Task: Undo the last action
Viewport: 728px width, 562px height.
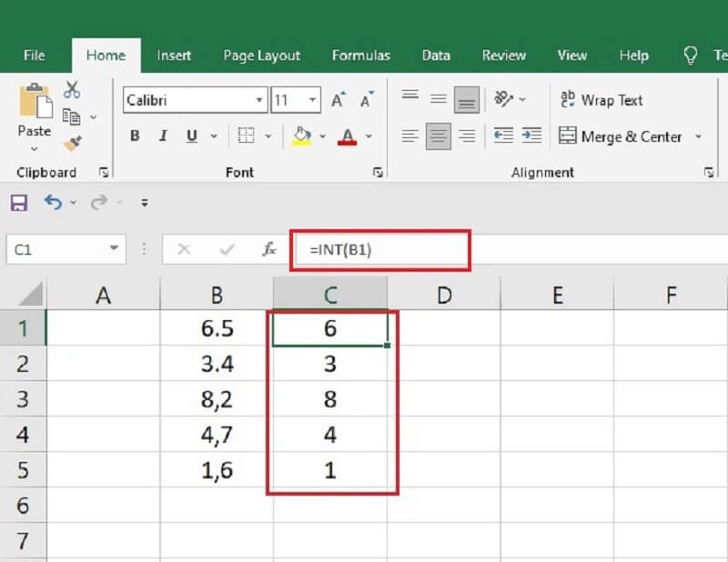Action: coord(53,203)
